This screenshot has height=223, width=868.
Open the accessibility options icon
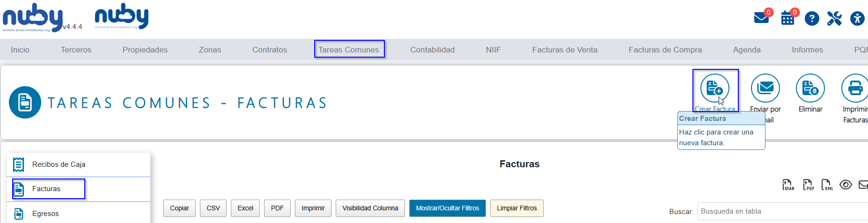(x=857, y=19)
